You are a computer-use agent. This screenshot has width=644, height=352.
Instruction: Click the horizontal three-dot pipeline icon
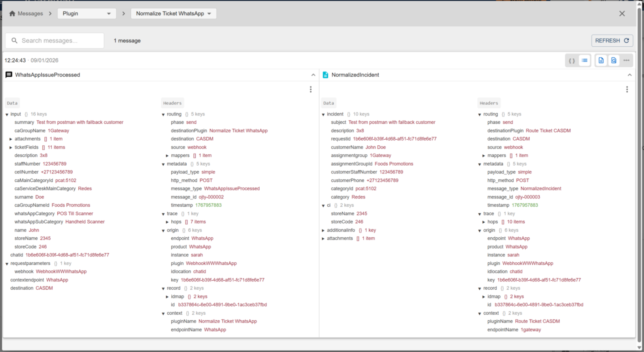point(627,61)
